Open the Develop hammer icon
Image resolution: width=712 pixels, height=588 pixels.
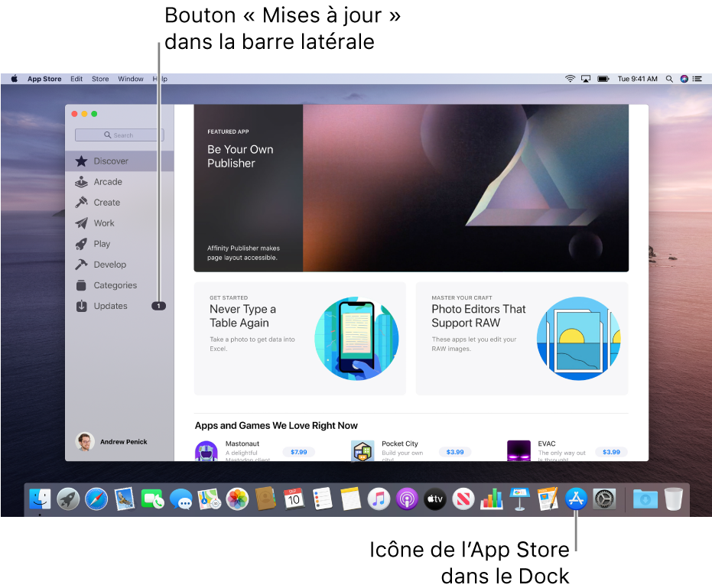81,265
